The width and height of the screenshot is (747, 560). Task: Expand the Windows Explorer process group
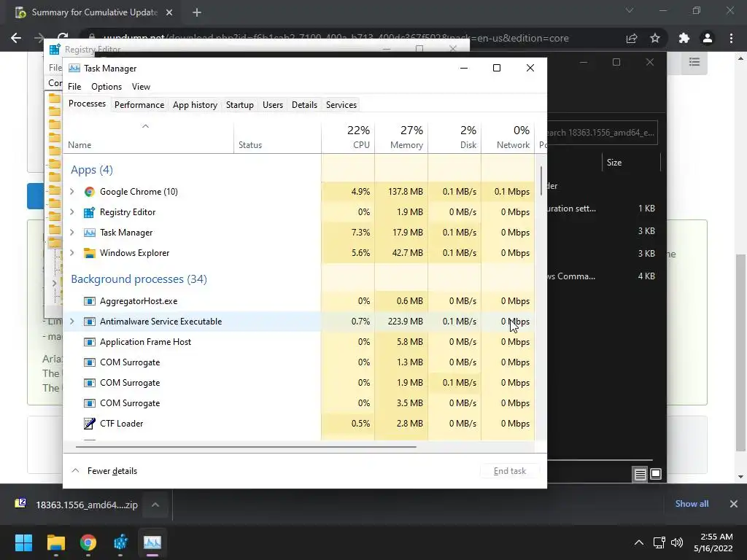click(72, 253)
